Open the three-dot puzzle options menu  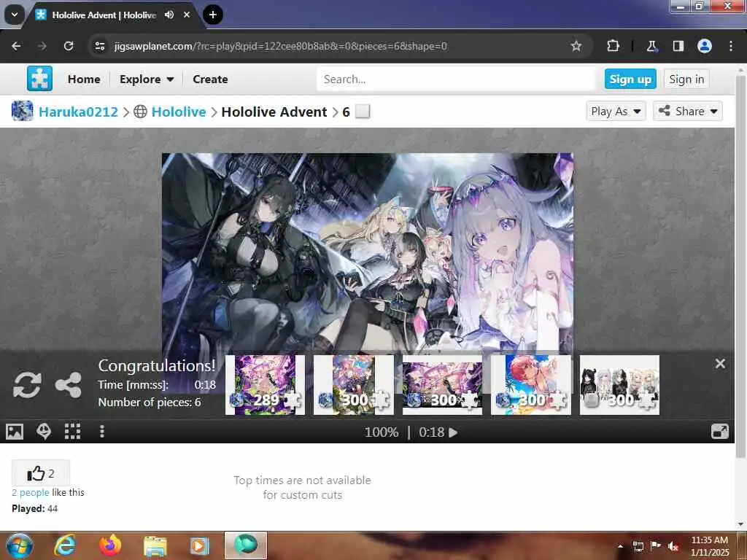pos(101,432)
